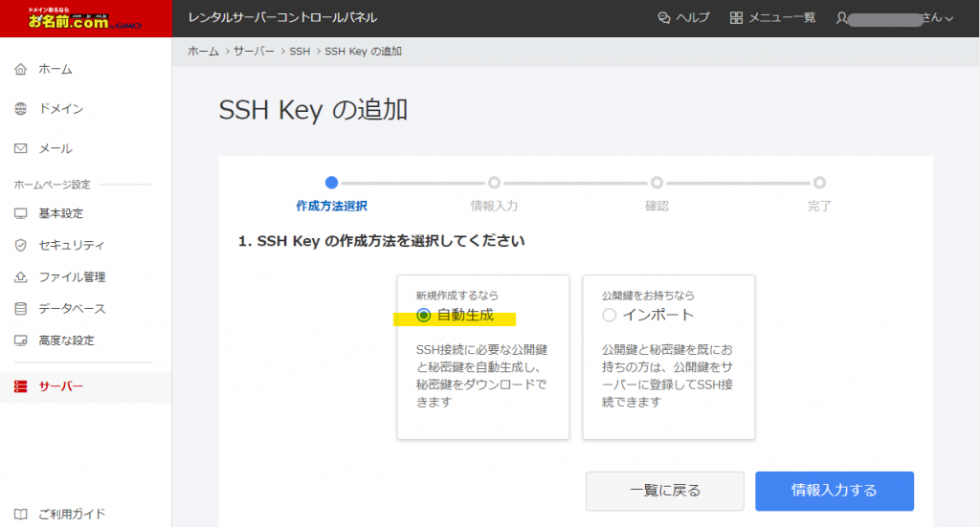The width and height of the screenshot is (980, 527).
Task: Open 高度な設定 in the sidebar
Action: (x=66, y=340)
